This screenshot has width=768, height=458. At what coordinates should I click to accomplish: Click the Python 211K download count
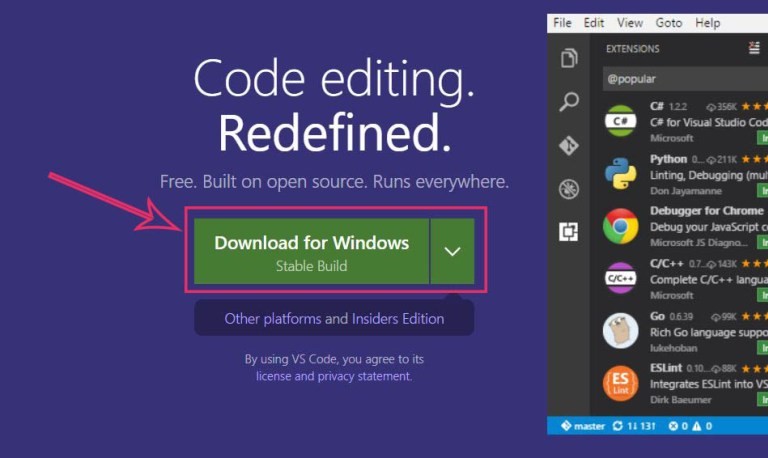pyautogui.click(x=721, y=159)
